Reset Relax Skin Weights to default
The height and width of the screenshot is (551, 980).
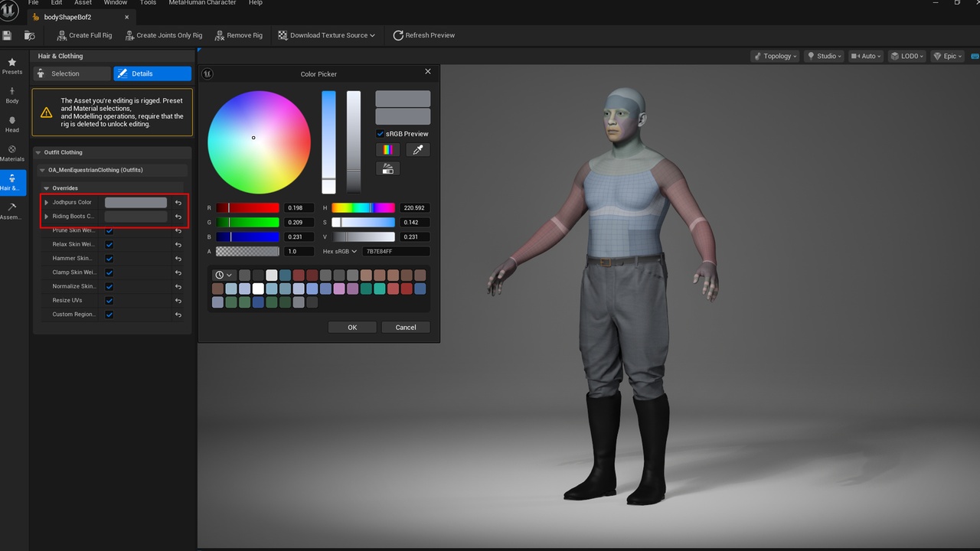coord(178,245)
